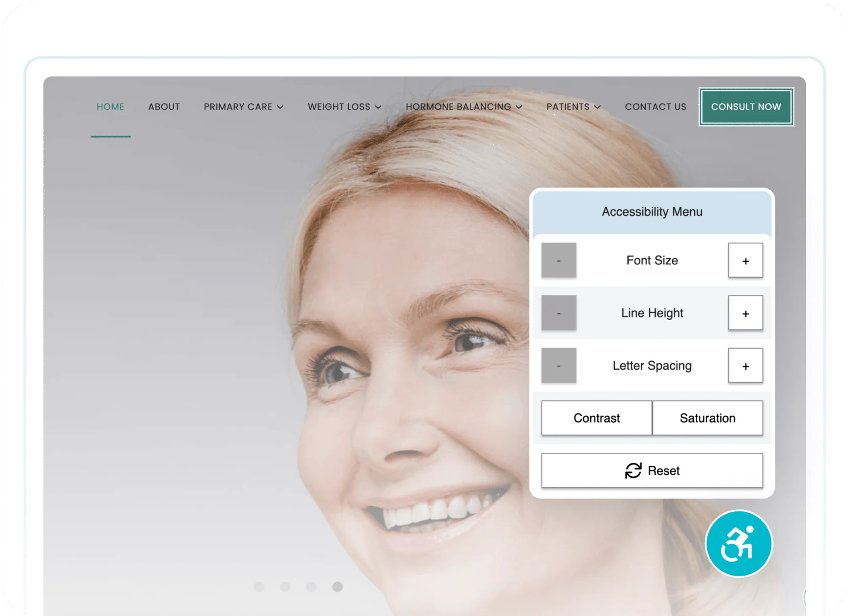Click the Saturation toggle button
Screen dimensions: 847x616
[x=707, y=417]
